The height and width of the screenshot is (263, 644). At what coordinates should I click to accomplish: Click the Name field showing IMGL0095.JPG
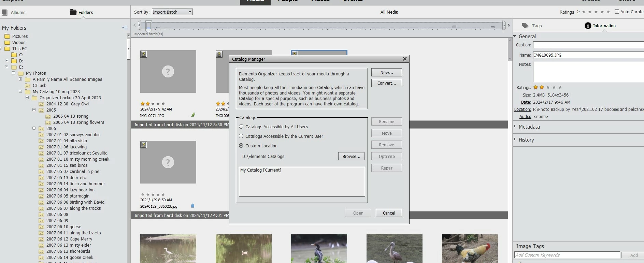click(588, 55)
